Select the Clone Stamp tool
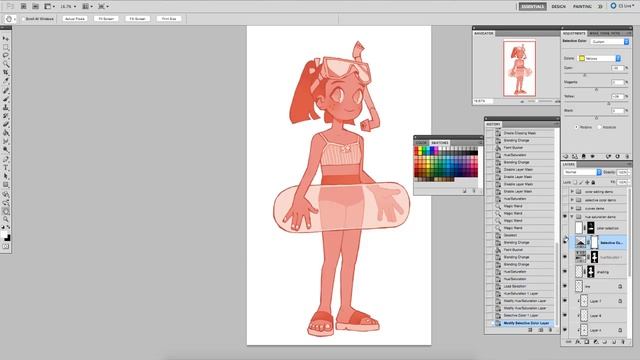The image size is (640, 360). click(6, 108)
